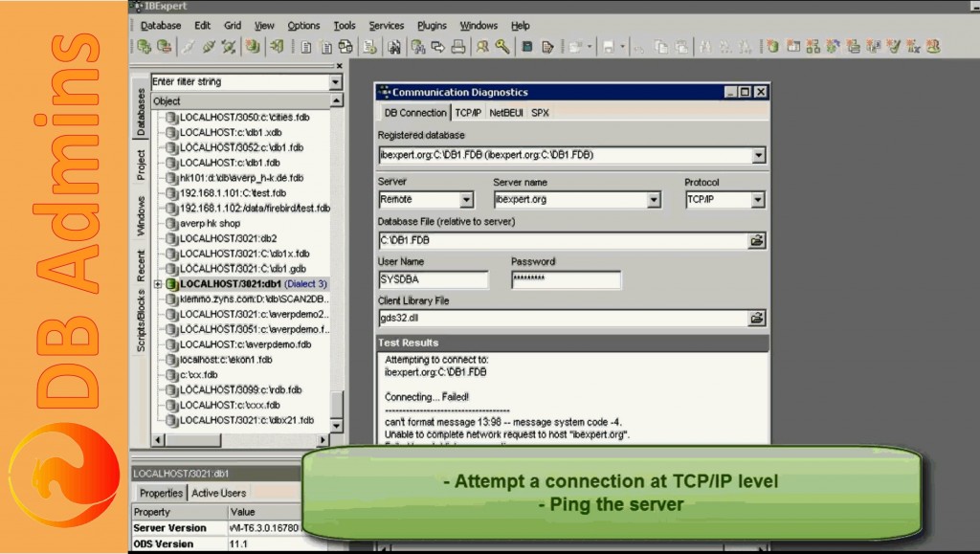Click the yellow key icon in toolbar
980x554 pixels.
coord(501,46)
